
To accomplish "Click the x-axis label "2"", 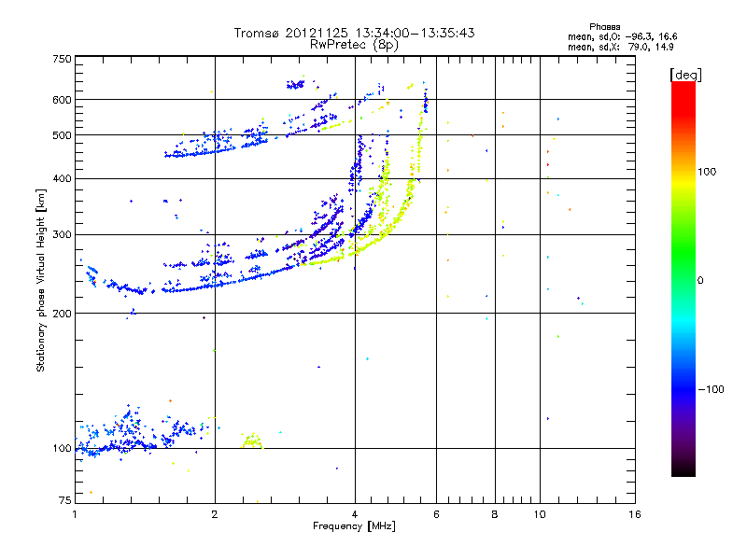I will point(215,514).
